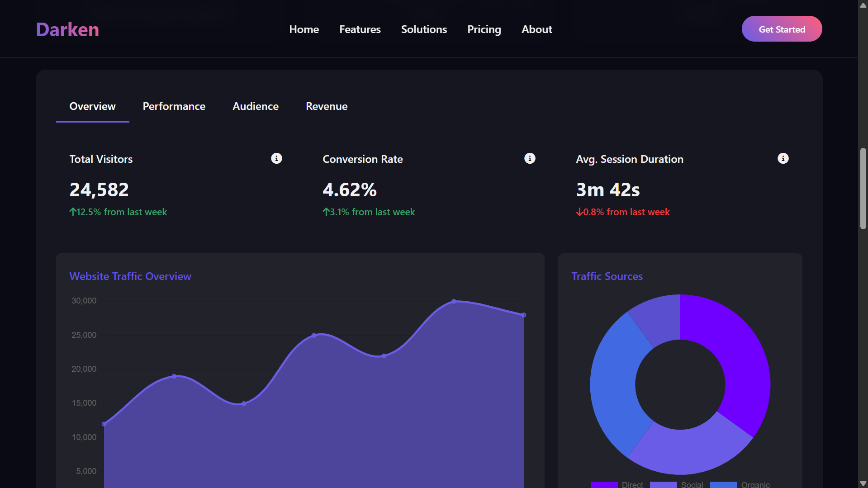868x488 pixels.
Task: Click the Avg. Session Duration info icon
Action: pos(783,158)
